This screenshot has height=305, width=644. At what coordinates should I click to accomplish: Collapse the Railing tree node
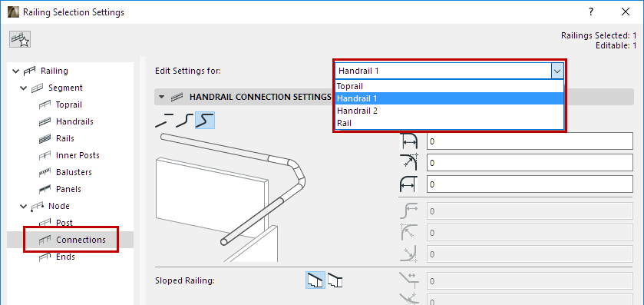point(15,71)
